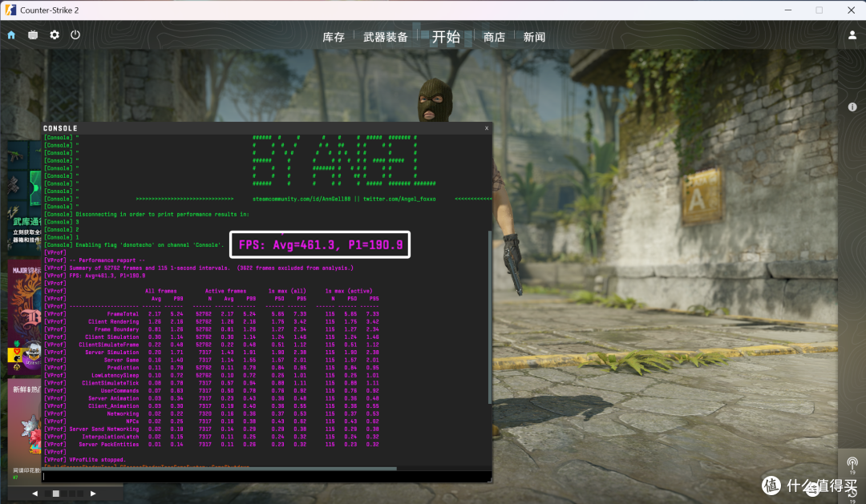
Task: Open the MAJOR 锦标赛 news thumbnail
Action: pyautogui.click(x=25, y=316)
